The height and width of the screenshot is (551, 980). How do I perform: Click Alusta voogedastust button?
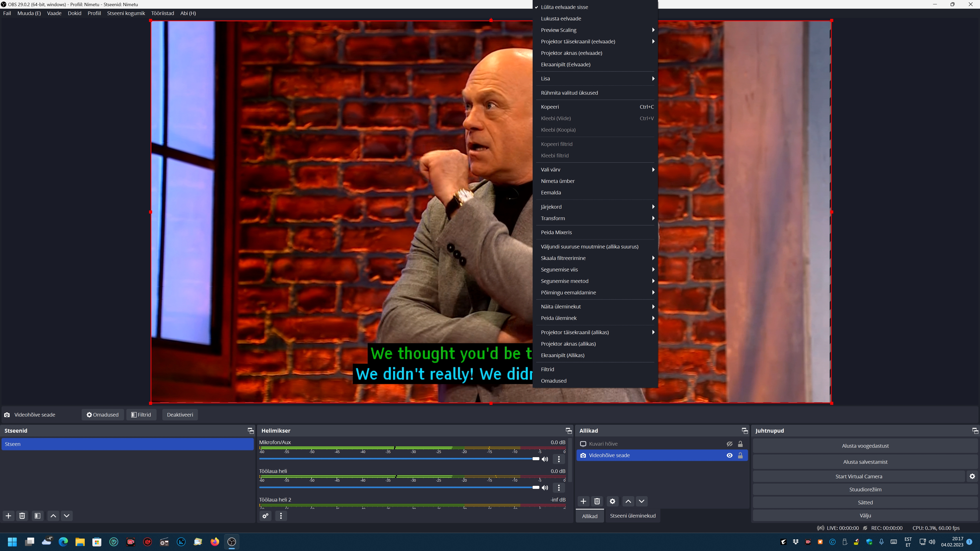(x=865, y=446)
